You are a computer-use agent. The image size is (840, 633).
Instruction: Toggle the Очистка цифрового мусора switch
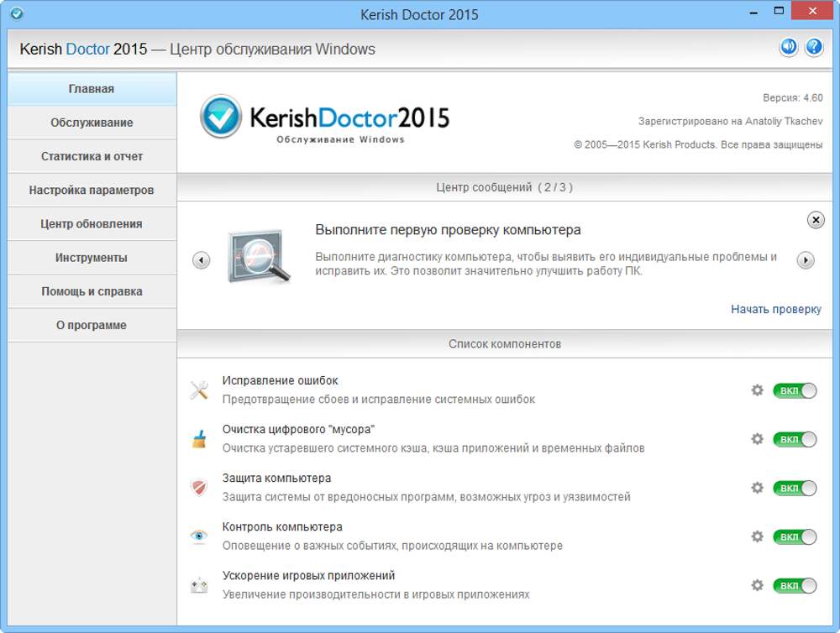coord(795,439)
